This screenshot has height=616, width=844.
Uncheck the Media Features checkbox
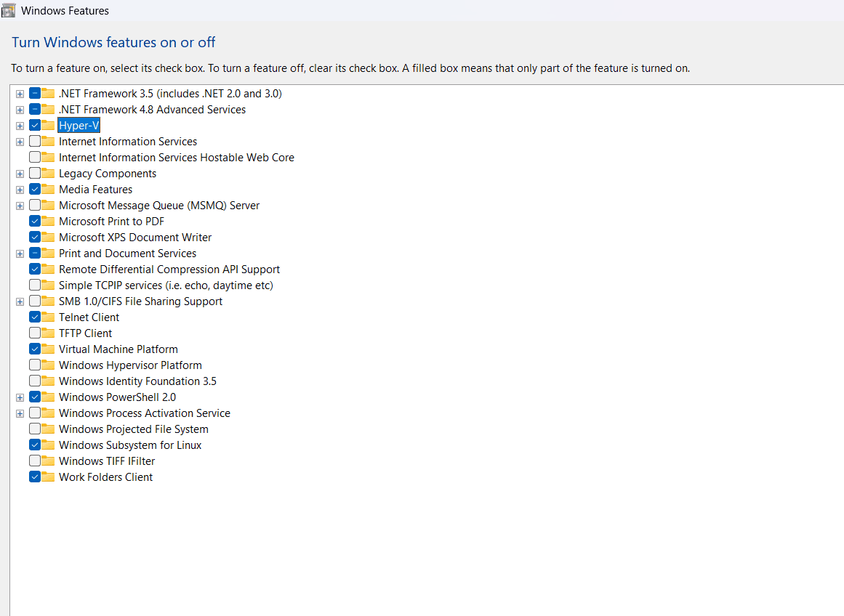click(35, 190)
